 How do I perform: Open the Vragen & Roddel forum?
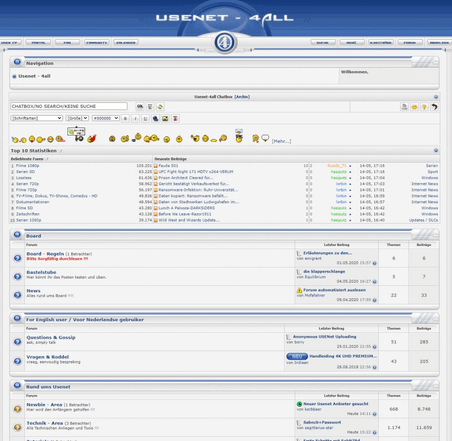48,357
